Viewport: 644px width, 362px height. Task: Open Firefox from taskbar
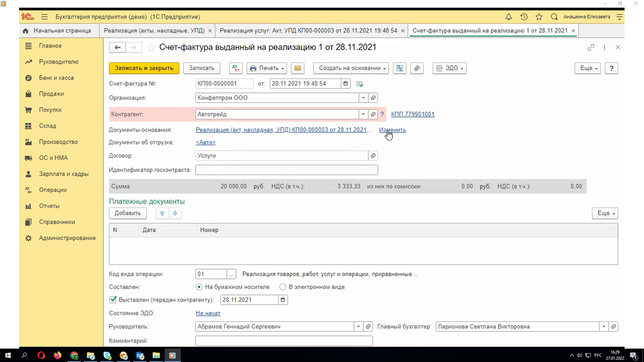pyautogui.click(x=57, y=355)
